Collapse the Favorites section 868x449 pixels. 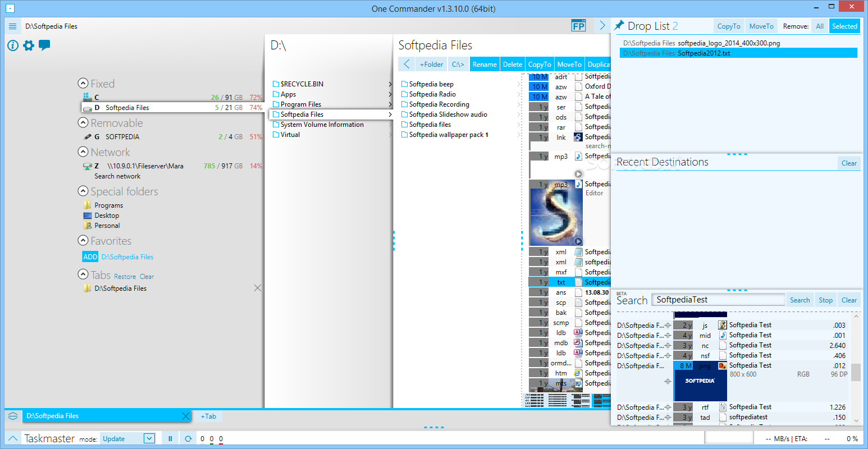tap(83, 240)
